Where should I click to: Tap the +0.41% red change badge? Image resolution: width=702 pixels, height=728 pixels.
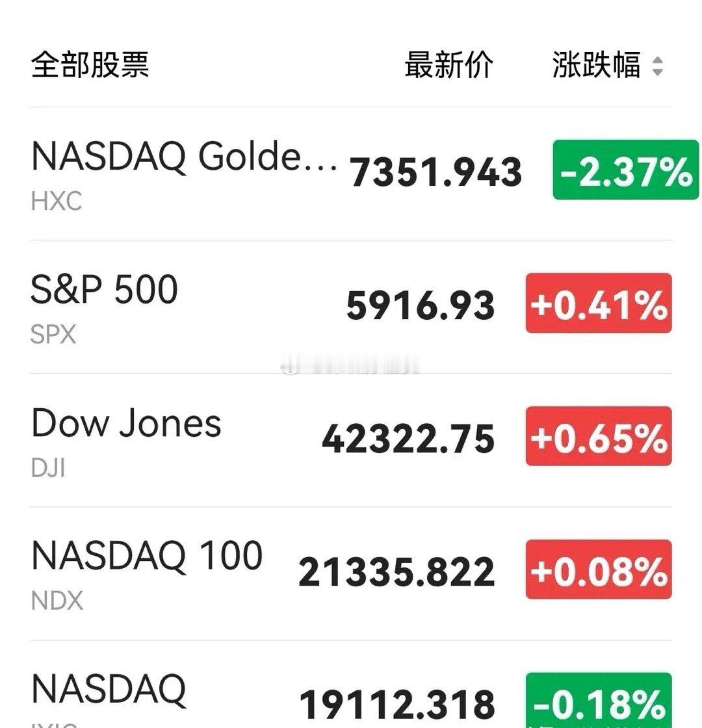(599, 303)
